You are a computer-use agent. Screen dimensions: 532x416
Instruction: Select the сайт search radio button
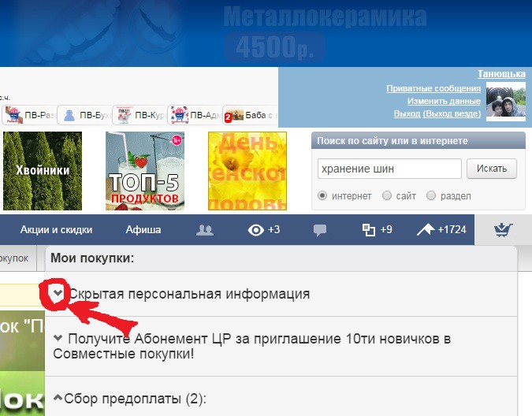tap(386, 196)
